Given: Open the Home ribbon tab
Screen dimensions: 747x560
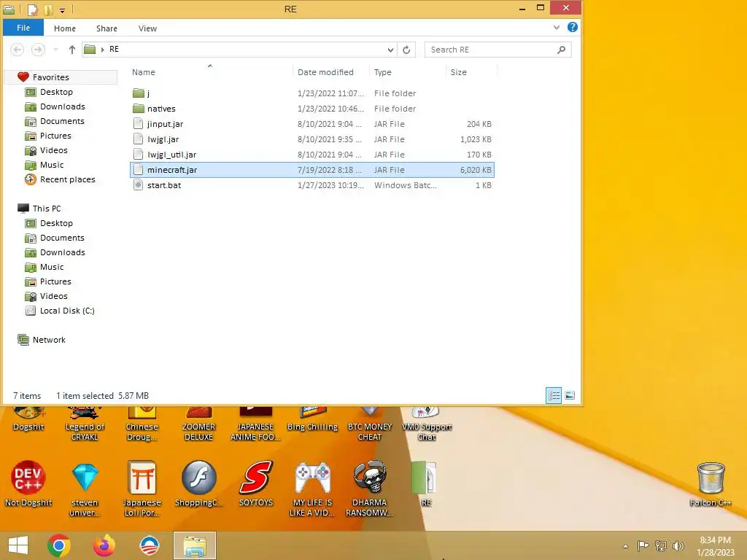Looking at the screenshot, I should coord(65,28).
